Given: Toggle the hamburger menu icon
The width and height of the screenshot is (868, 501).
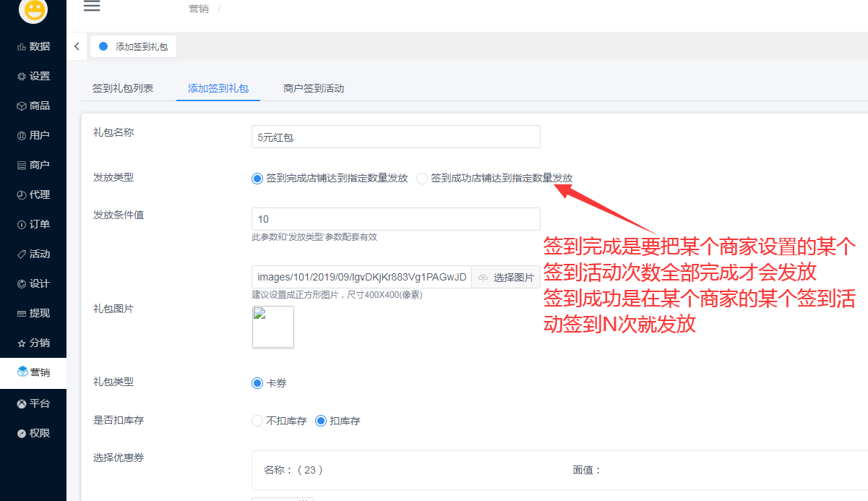Looking at the screenshot, I should 92,7.
